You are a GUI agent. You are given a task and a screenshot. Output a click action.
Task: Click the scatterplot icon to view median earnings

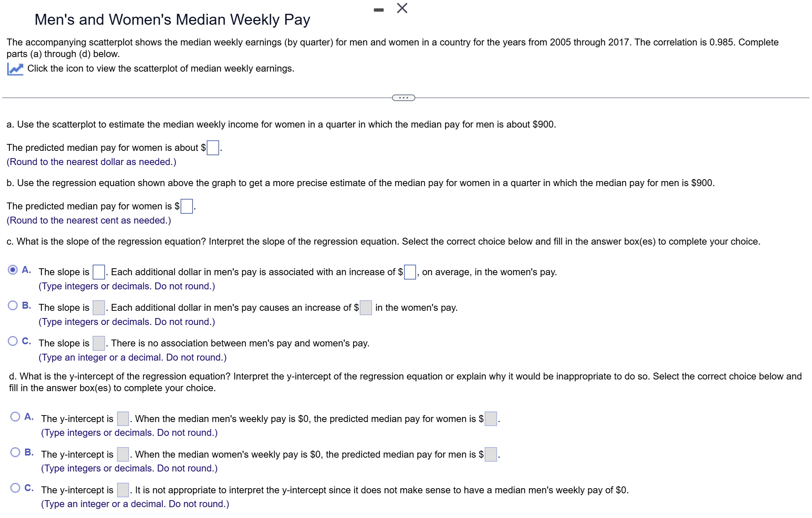click(15, 68)
